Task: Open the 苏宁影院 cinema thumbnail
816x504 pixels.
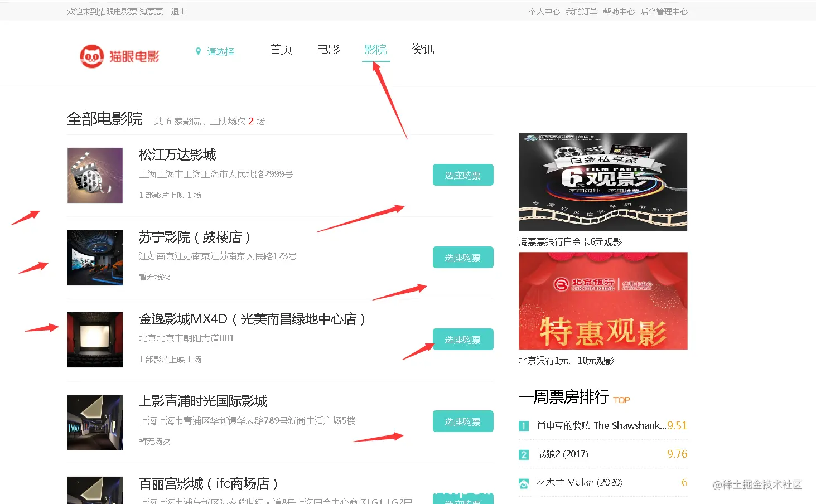Action: pyautogui.click(x=95, y=258)
